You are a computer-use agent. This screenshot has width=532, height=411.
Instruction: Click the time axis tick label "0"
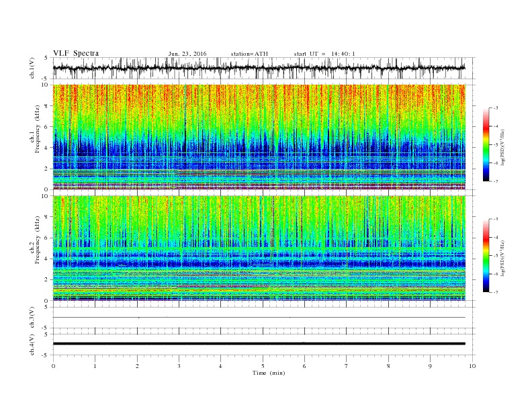[53, 366]
